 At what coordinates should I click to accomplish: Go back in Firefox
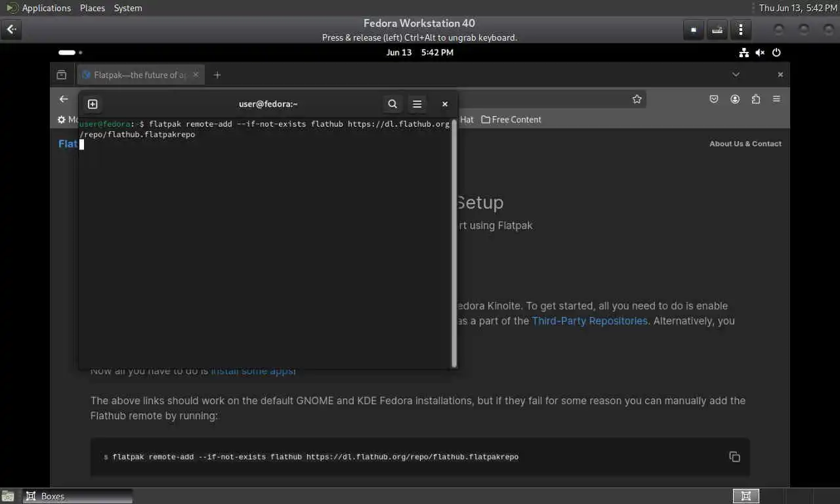pyautogui.click(x=64, y=99)
